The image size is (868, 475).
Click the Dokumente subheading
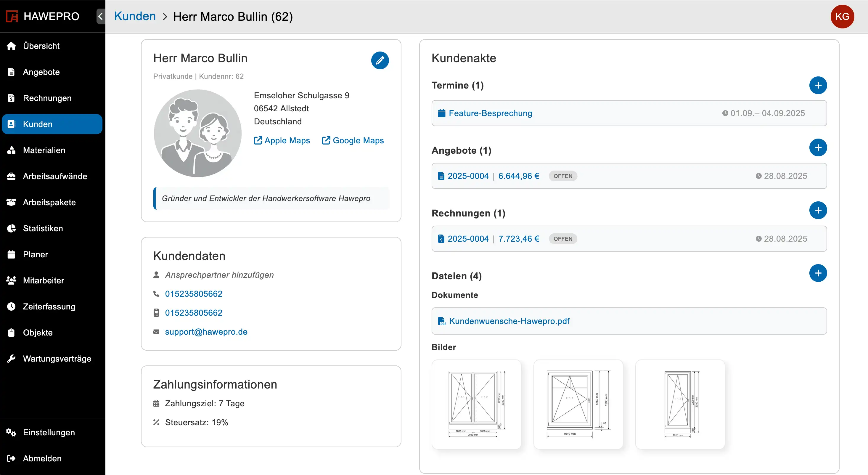pyautogui.click(x=454, y=295)
